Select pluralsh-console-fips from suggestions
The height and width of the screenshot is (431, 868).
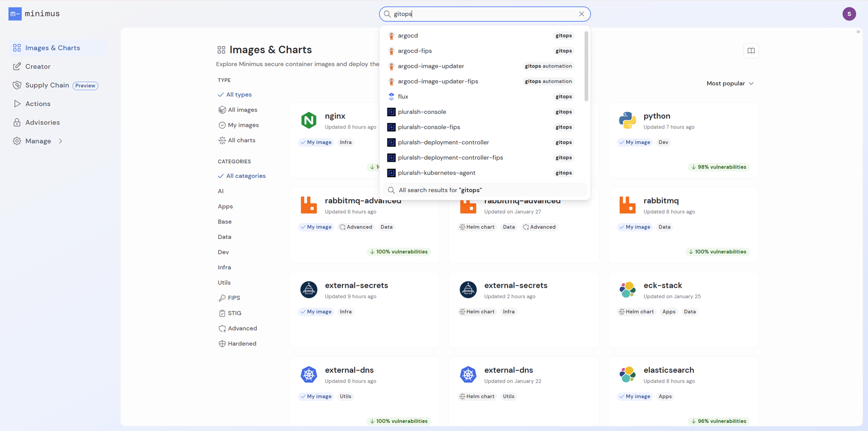[x=482, y=127]
